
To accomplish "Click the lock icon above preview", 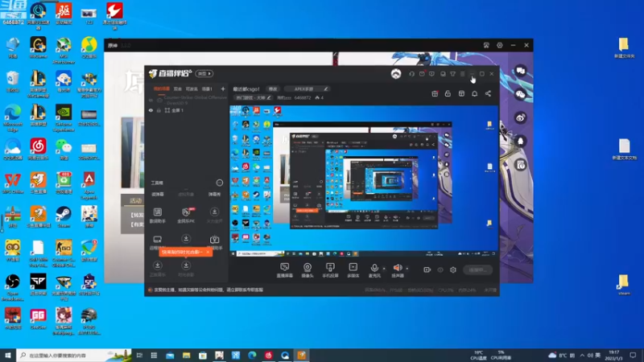I will pyautogui.click(x=448, y=94).
